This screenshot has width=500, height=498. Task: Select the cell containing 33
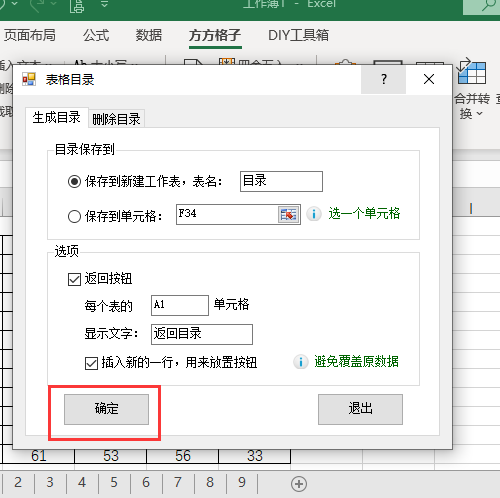coord(255,456)
